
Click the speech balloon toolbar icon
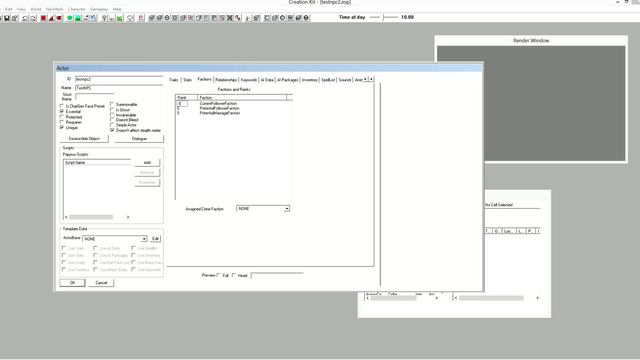130,18
